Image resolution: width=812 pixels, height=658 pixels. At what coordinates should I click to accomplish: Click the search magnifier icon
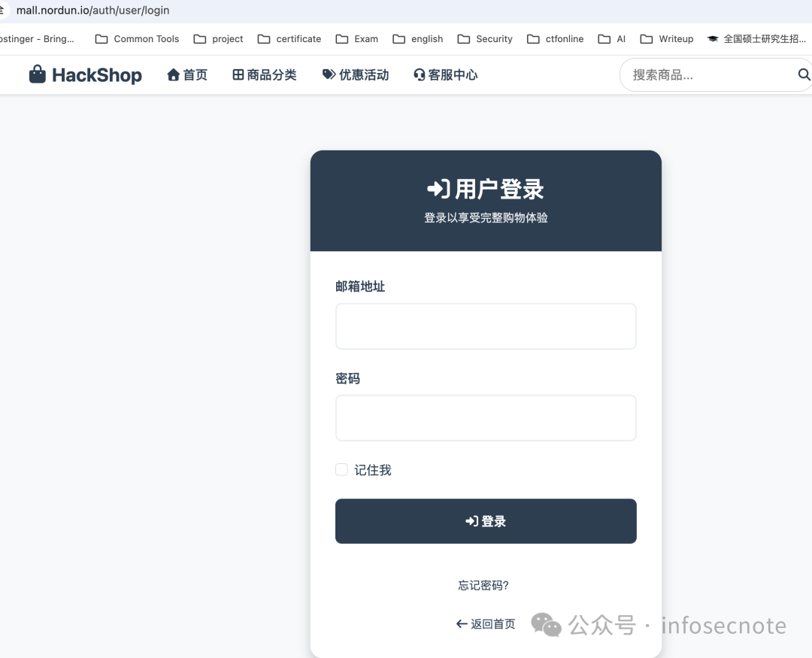click(804, 74)
